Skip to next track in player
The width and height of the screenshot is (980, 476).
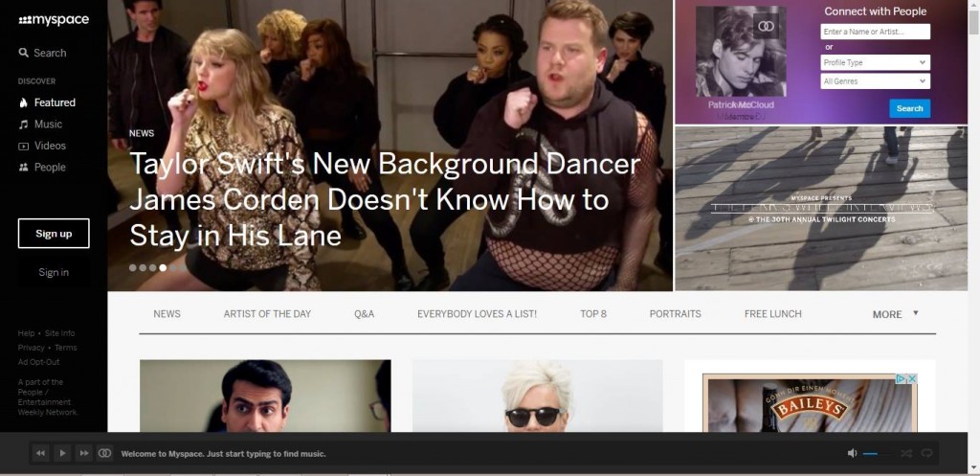click(x=83, y=453)
